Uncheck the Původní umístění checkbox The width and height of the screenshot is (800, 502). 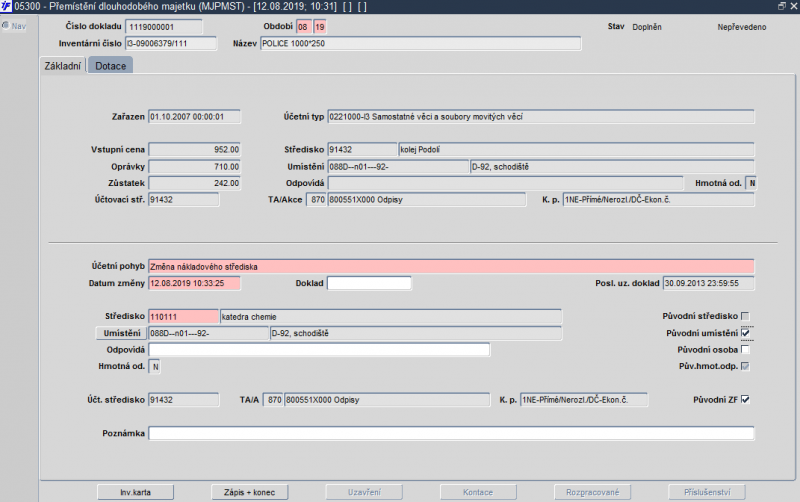click(745, 333)
